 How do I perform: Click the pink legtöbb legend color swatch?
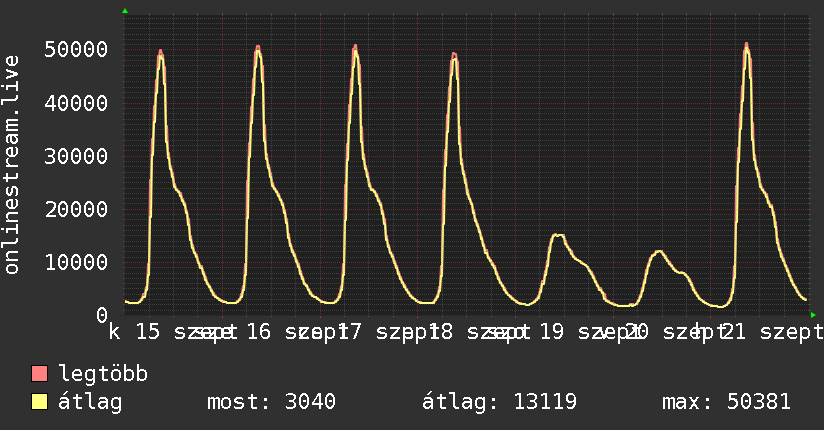point(39,373)
